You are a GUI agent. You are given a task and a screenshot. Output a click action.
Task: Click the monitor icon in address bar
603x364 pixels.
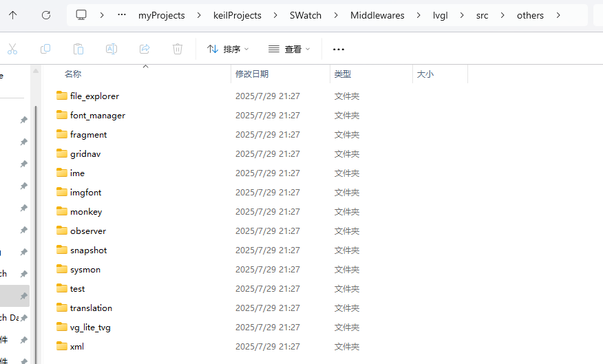81,15
